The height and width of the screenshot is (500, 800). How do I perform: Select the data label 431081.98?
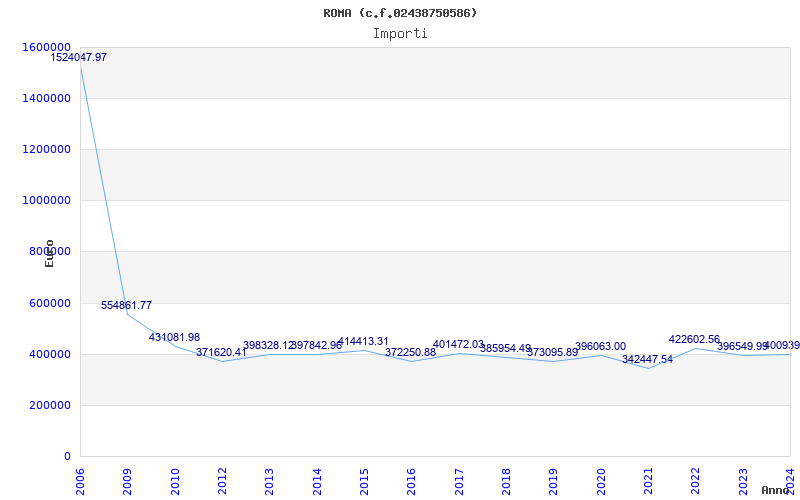[x=174, y=337]
